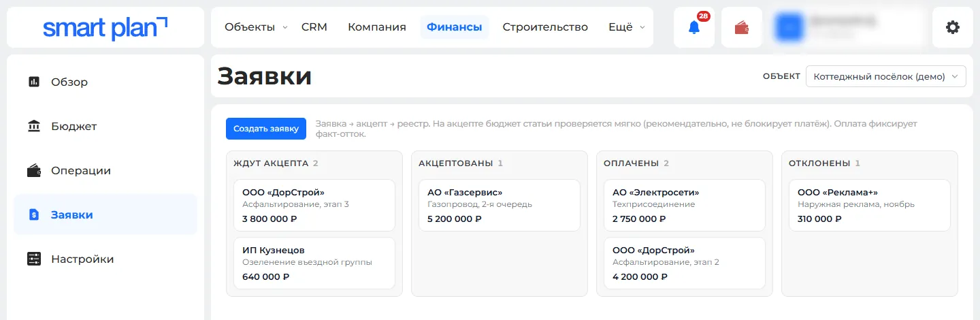Go to Операции in the sidebar
This screenshot has height=320, width=980.
coord(105,170)
